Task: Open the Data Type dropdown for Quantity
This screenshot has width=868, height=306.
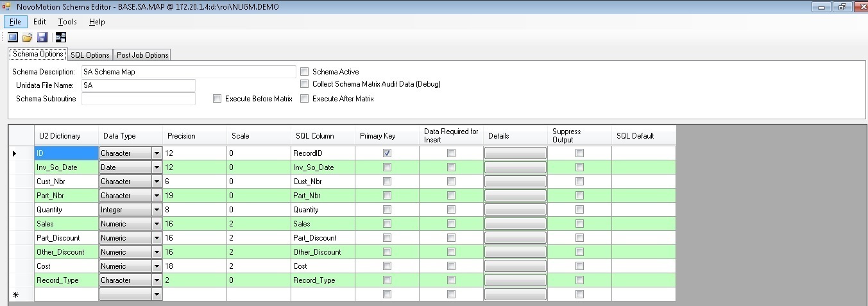Action: (x=157, y=210)
